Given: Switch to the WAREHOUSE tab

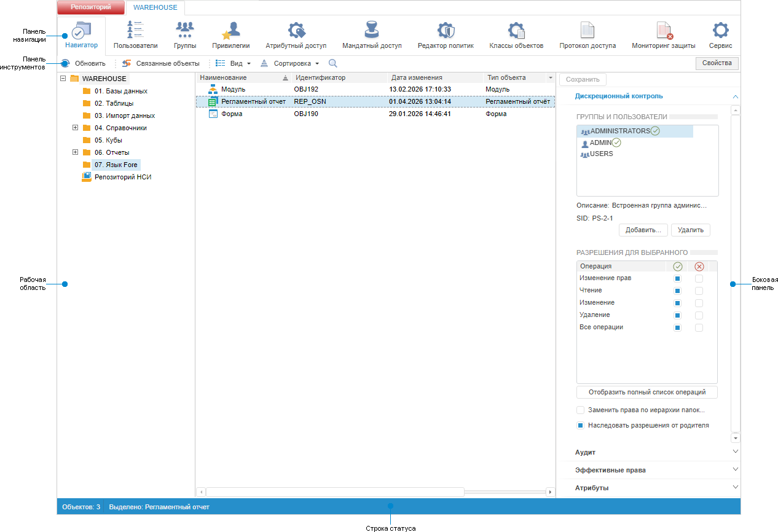Looking at the screenshot, I should point(155,8).
